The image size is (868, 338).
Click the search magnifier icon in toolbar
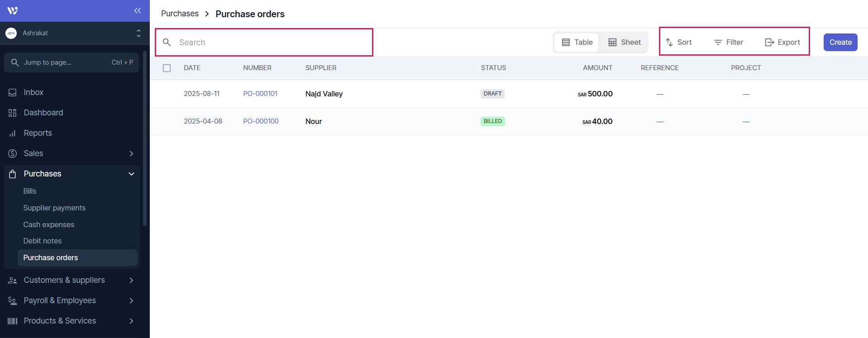point(167,42)
